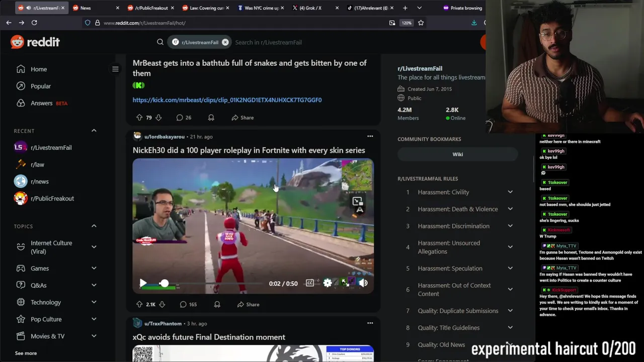Open options menu for xQc post

370,323
